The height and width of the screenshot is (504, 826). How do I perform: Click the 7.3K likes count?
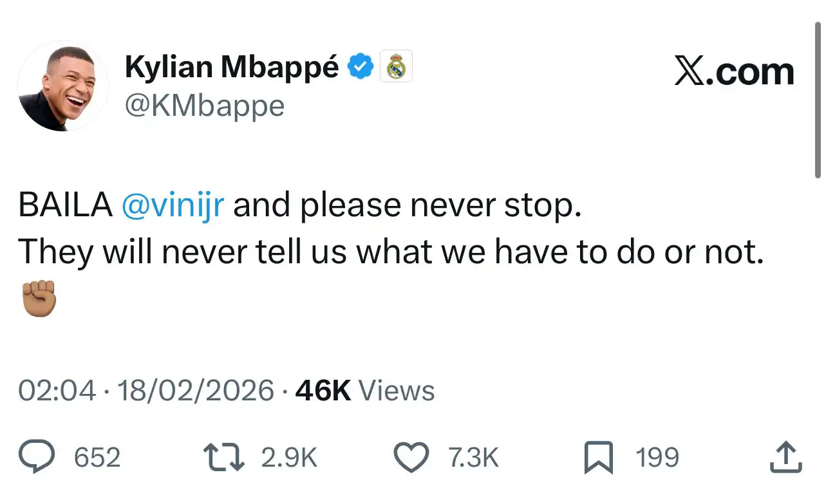[x=473, y=458]
